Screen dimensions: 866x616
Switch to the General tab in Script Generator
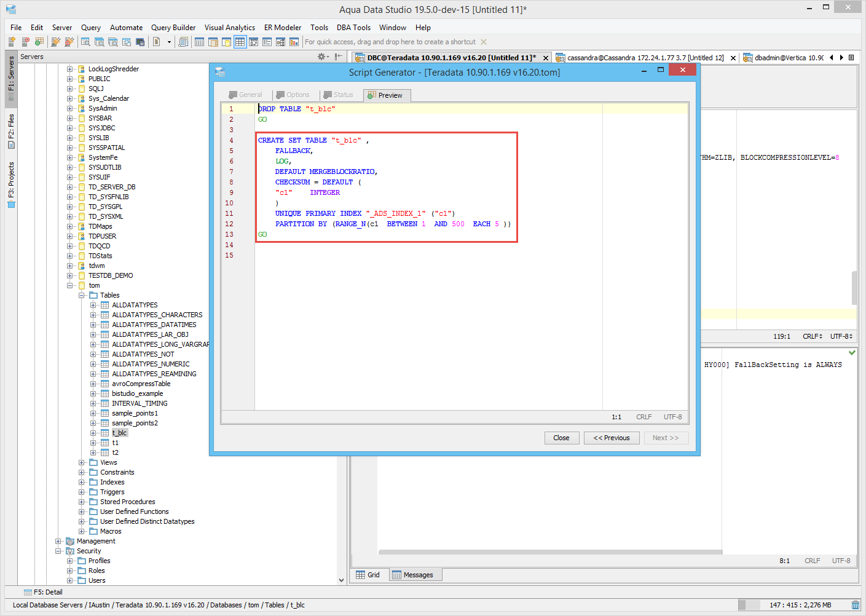245,95
